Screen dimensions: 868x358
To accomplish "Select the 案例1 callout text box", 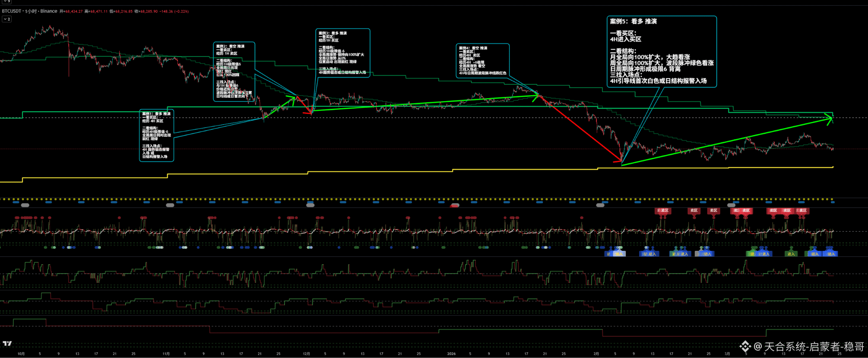I will click(x=156, y=135).
